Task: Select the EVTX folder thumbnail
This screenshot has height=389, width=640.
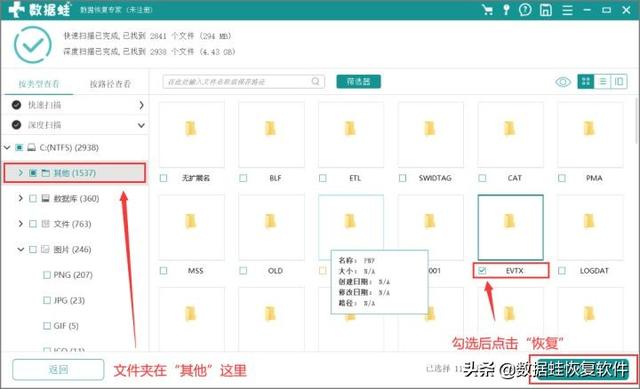Action: [511, 227]
